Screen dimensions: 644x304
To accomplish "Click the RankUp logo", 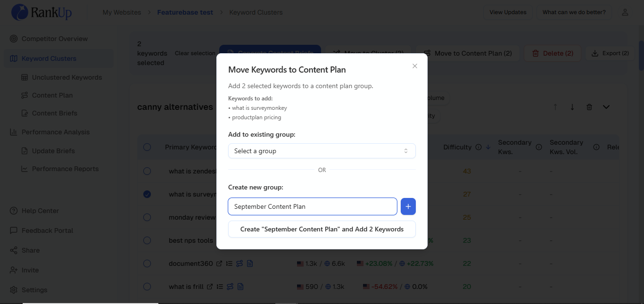I will pos(41,12).
